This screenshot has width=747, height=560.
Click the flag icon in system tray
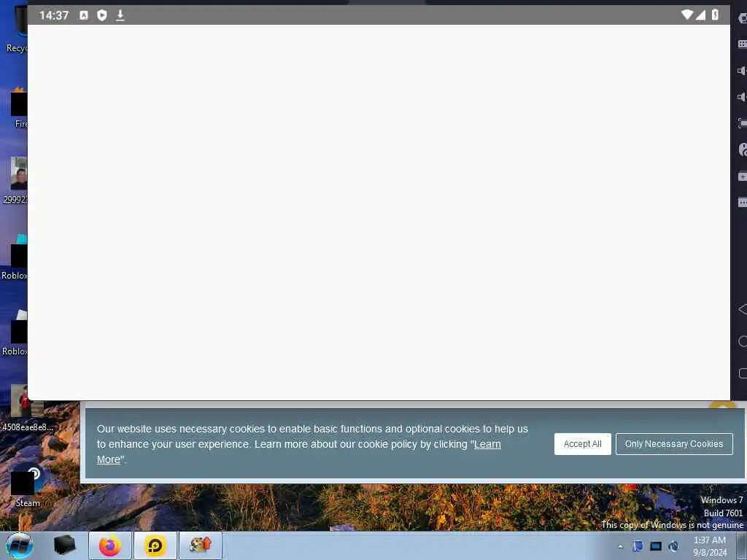[x=638, y=546]
